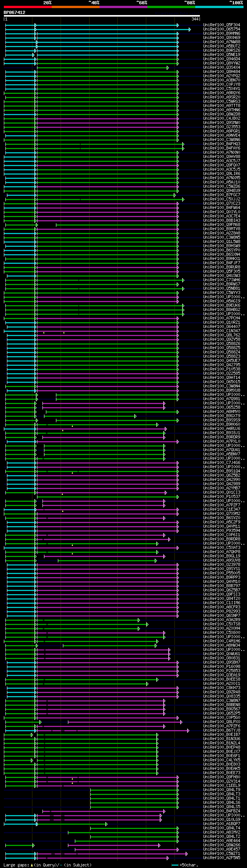Select the UniRef100_B6TYJ8 hit entry

222,730
